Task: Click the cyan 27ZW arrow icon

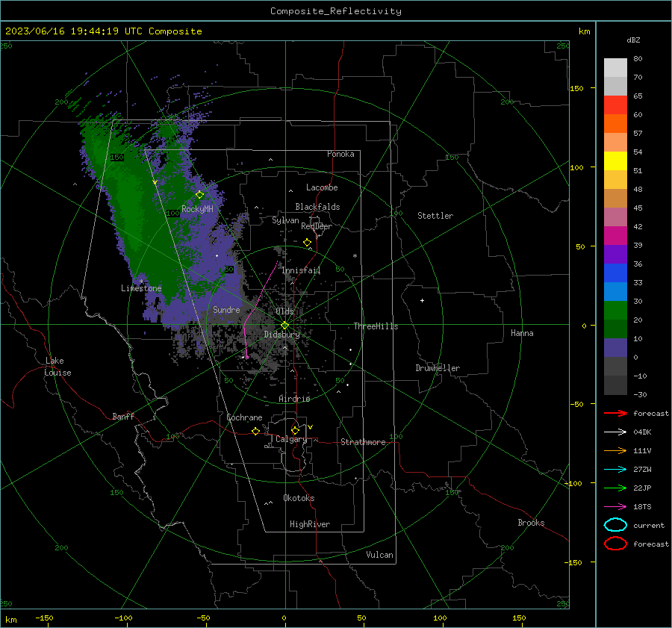Action: (615, 470)
